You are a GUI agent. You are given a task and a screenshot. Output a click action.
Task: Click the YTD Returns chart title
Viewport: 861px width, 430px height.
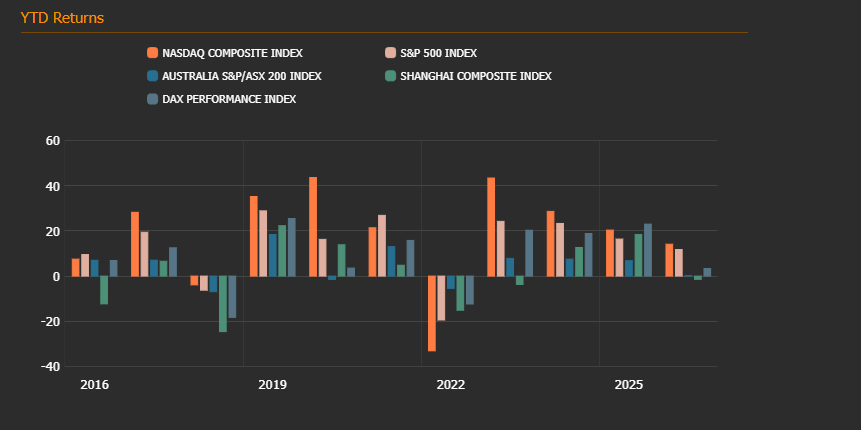62,18
